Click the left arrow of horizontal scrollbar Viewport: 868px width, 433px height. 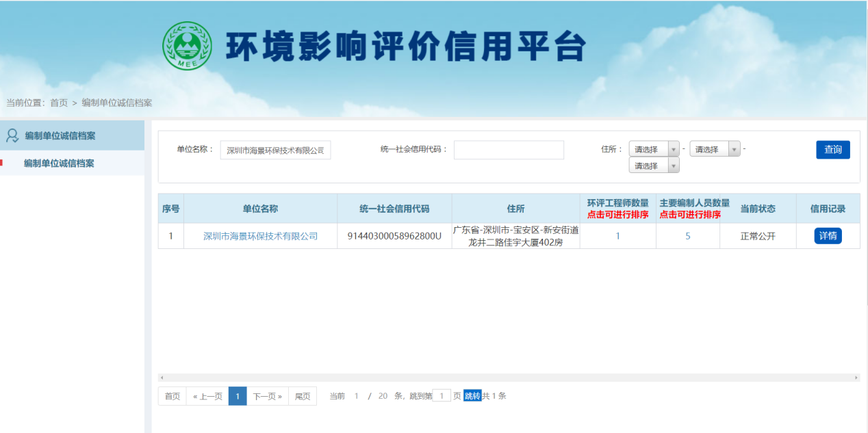click(x=162, y=378)
